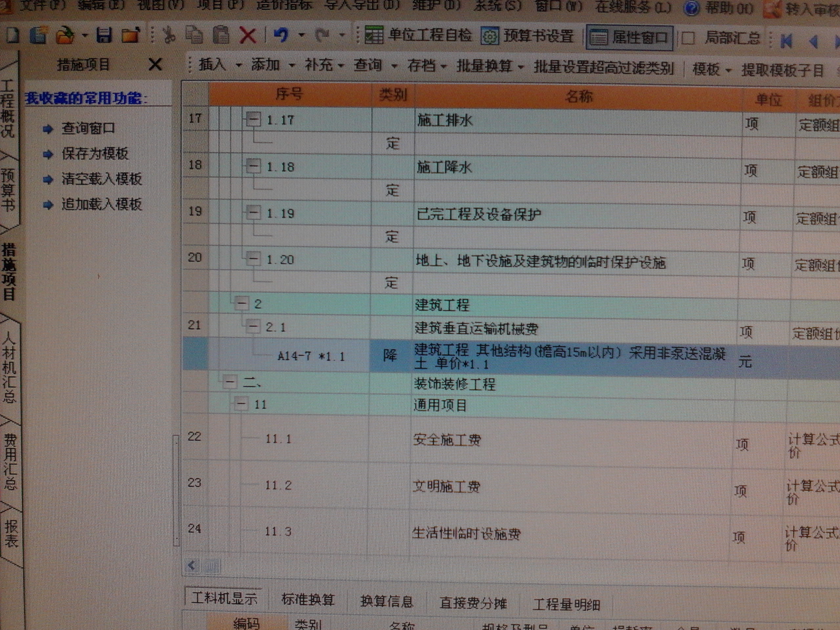Click the blue help question-mark icon
This screenshot has width=840, height=630.
click(x=691, y=8)
